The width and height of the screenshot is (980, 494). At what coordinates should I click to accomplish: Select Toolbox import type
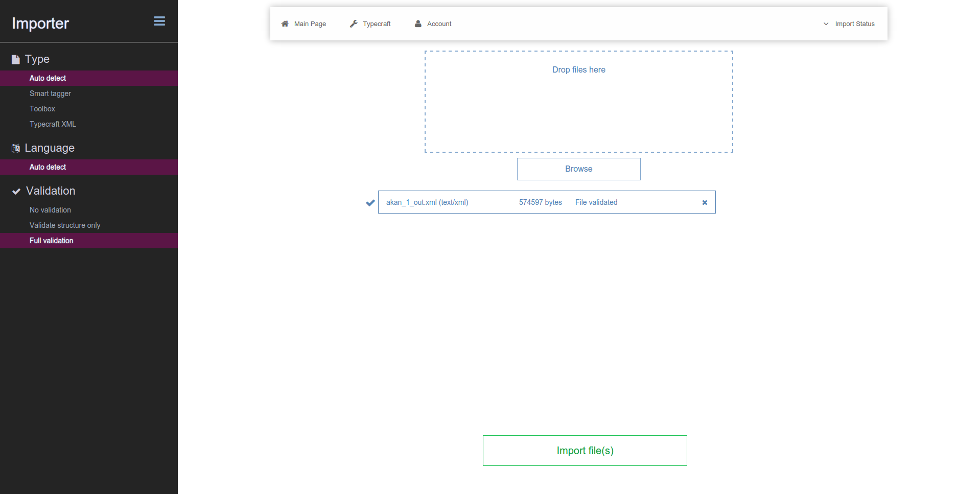point(89,109)
